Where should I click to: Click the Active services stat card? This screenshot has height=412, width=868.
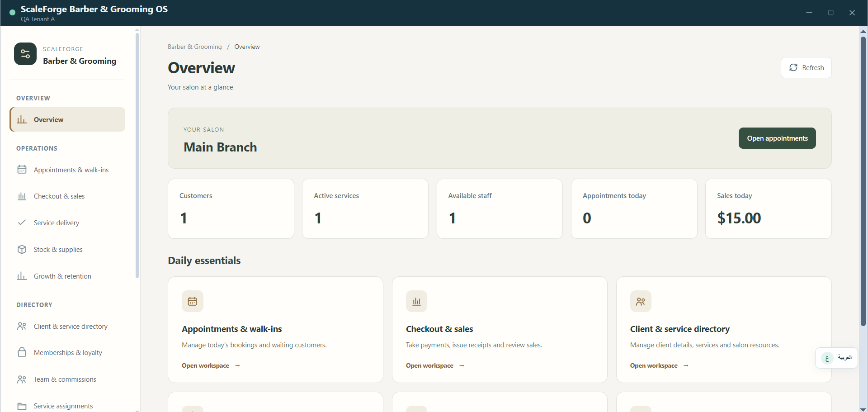click(365, 208)
